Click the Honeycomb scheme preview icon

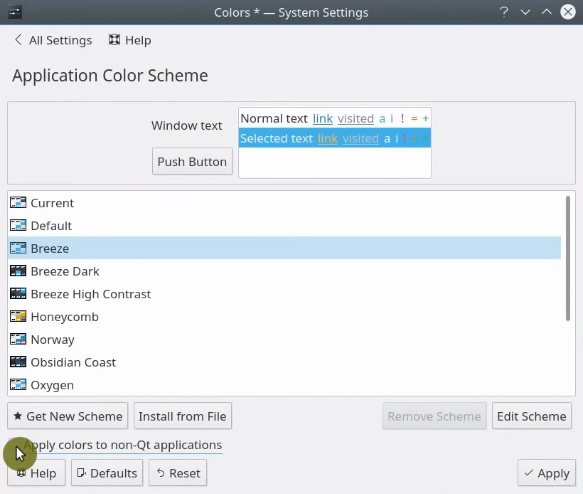click(18, 316)
